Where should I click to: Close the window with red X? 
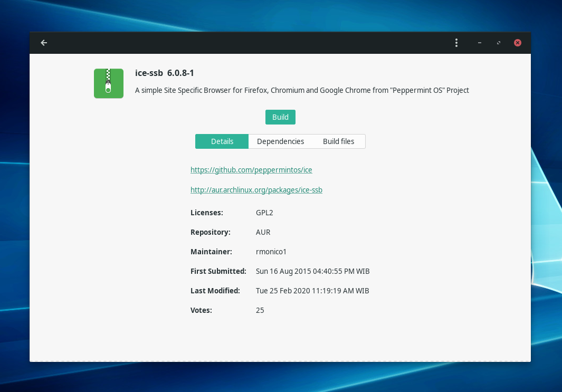pos(518,43)
